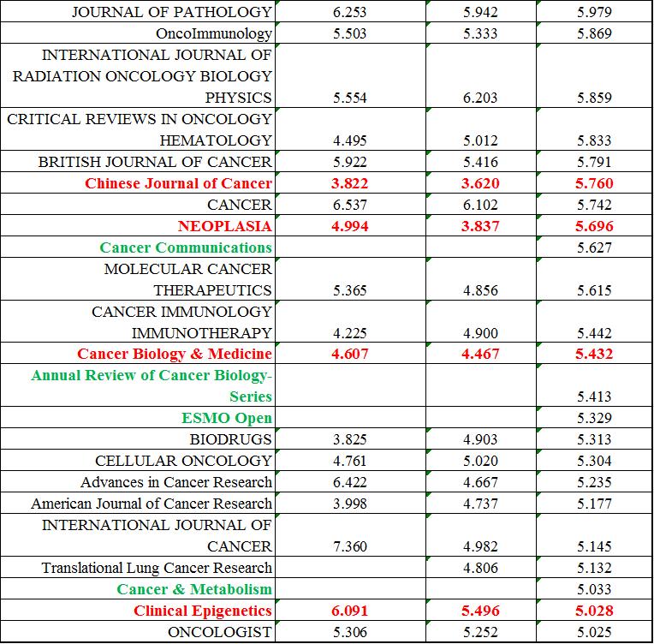Click the INTERNATIONAL JOURNAL OF CANCER cell
Viewport: 654px width, 644px height.
click(138, 535)
